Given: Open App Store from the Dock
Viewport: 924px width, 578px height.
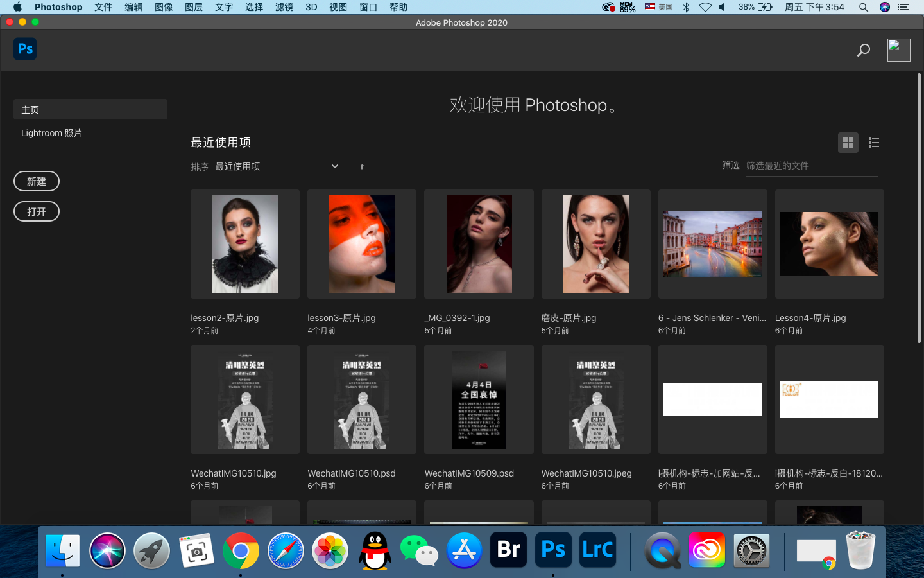Looking at the screenshot, I should point(464,550).
